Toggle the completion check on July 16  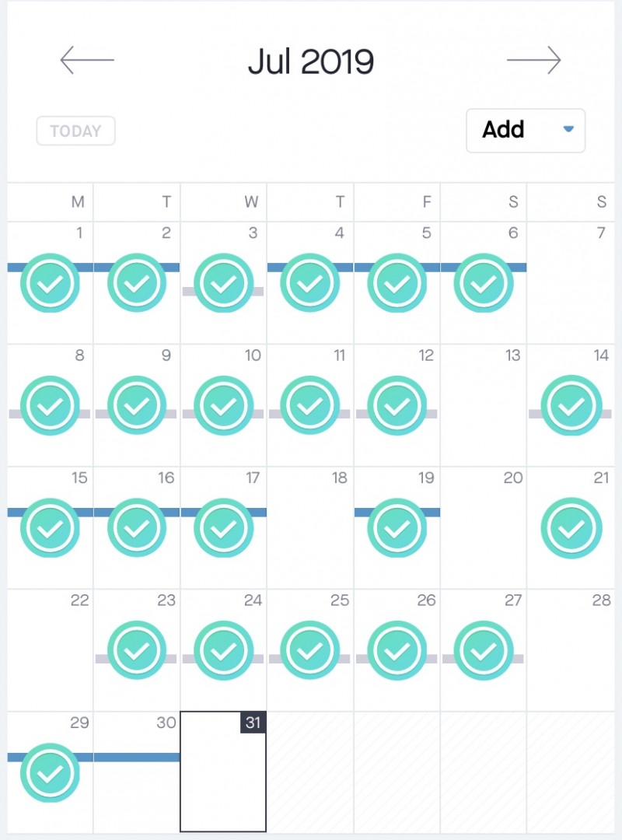[137, 528]
